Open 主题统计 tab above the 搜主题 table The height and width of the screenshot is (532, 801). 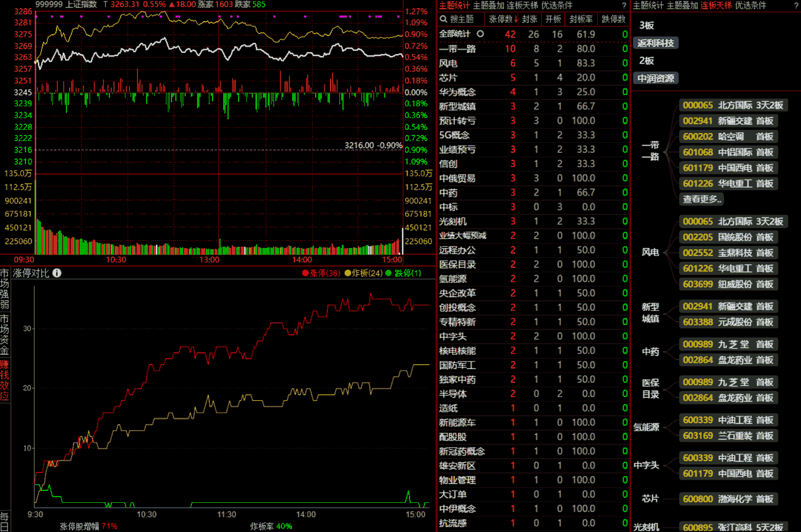(455, 5)
